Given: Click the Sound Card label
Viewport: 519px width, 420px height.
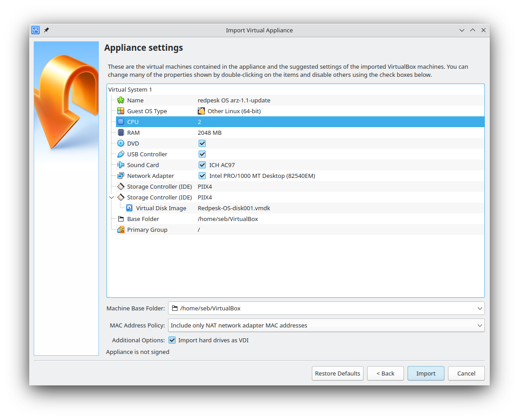Looking at the screenshot, I should [x=143, y=165].
